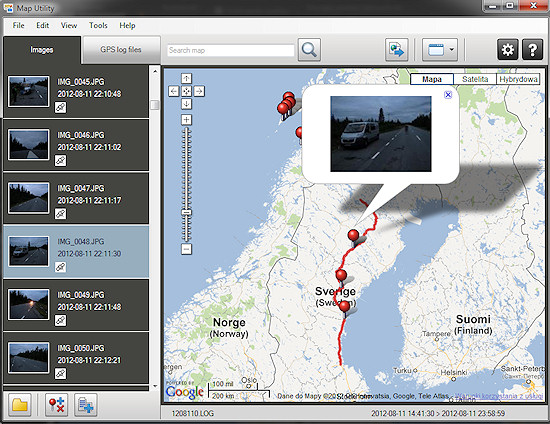Viewport: 550px width, 424px height.
Task: Click the GPS link icon for IMG_0049.JPG
Action: tap(61, 320)
